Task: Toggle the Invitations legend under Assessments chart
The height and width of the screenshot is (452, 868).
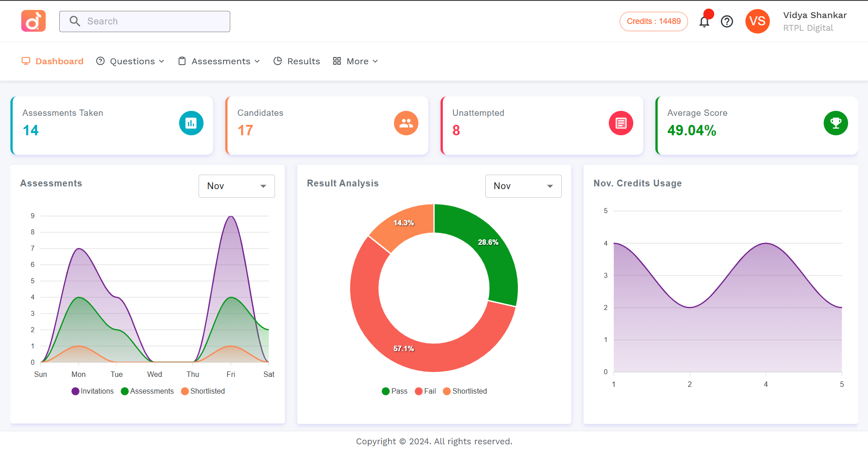Action: point(92,391)
